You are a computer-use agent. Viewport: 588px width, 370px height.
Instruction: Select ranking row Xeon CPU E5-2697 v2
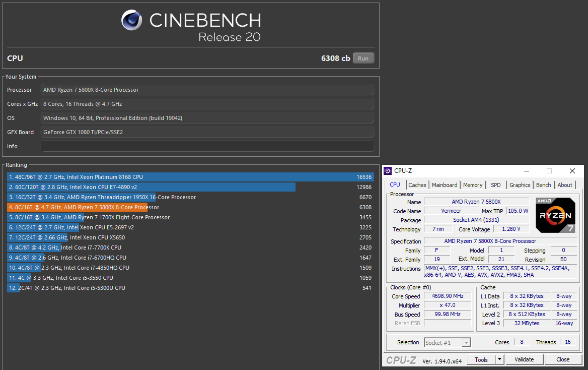click(x=190, y=227)
